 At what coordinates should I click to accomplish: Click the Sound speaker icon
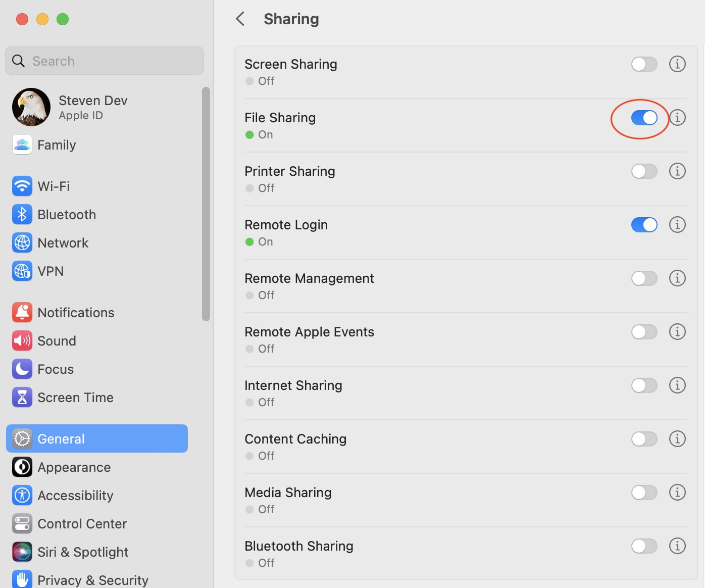point(22,341)
